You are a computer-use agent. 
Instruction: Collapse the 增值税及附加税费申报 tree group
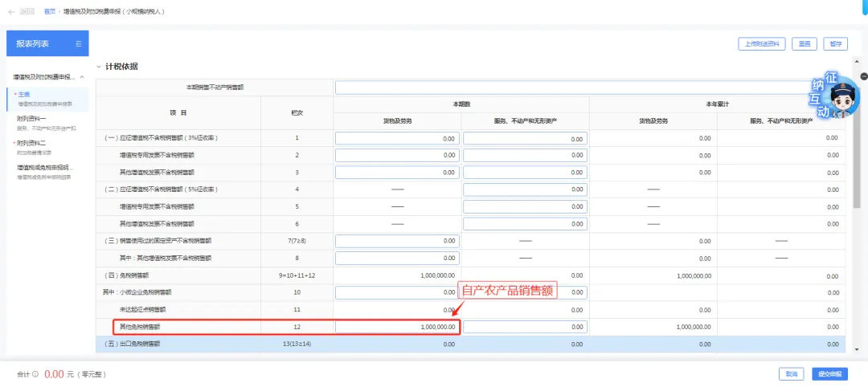[x=82, y=77]
